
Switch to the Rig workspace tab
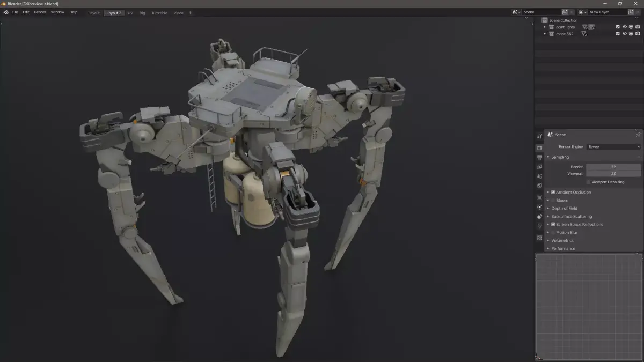click(x=142, y=13)
